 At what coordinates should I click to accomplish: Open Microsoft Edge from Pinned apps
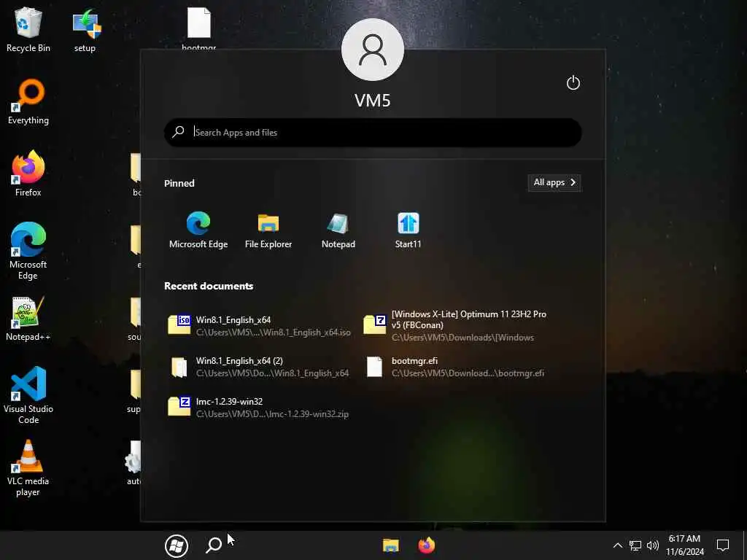click(x=198, y=230)
